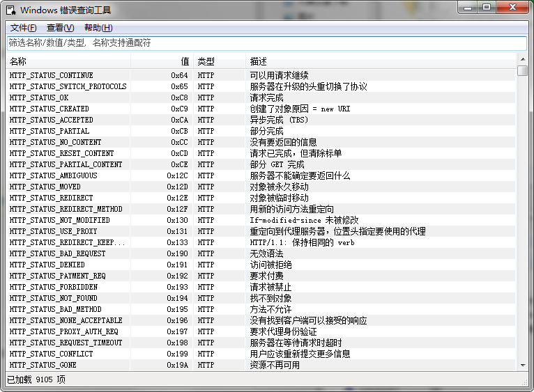Click description 服务器不能确定要返回什么
This screenshot has height=392, width=534.
pos(300,175)
